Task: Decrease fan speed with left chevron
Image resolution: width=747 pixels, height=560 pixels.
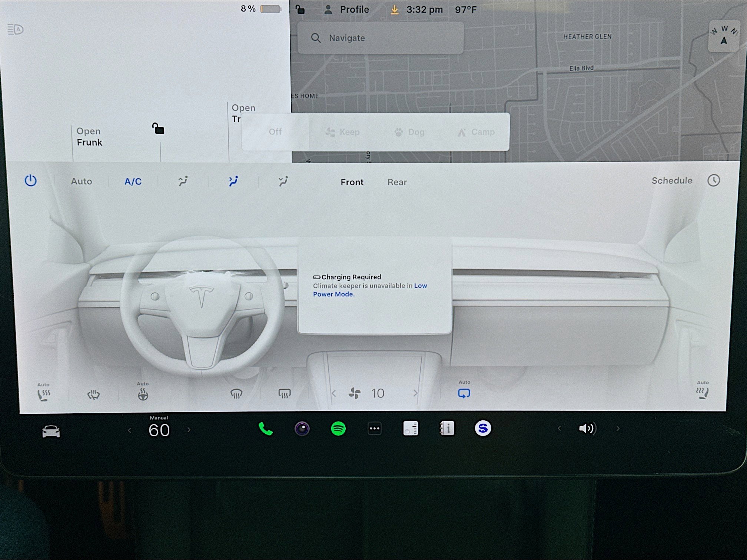Action: pos(334,393)
